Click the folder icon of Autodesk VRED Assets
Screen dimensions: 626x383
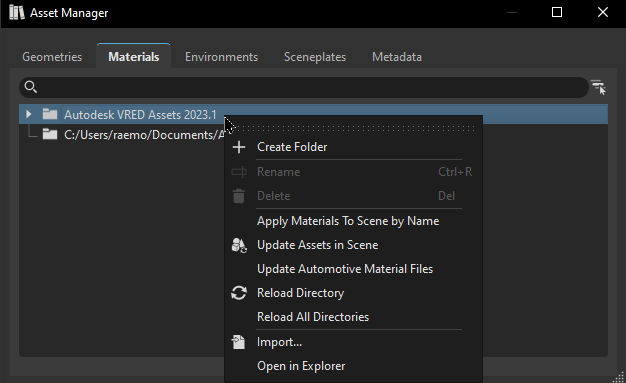(50, 114)
